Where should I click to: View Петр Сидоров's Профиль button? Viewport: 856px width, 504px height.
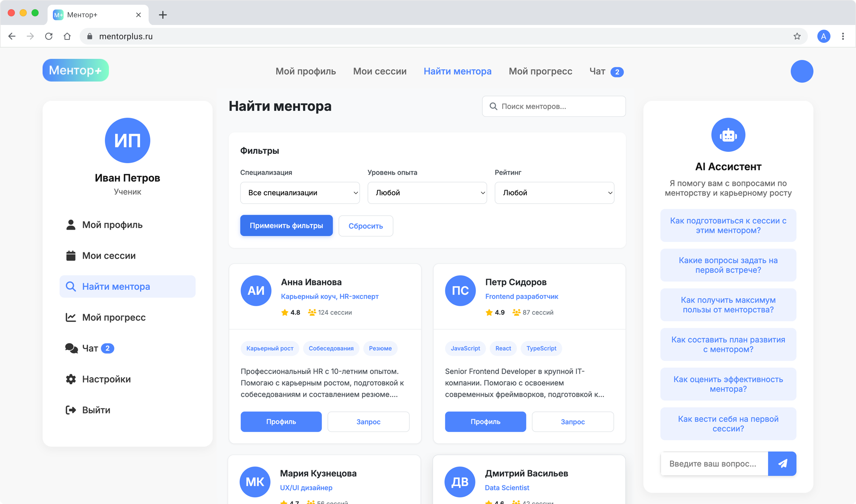coord(485,421)
